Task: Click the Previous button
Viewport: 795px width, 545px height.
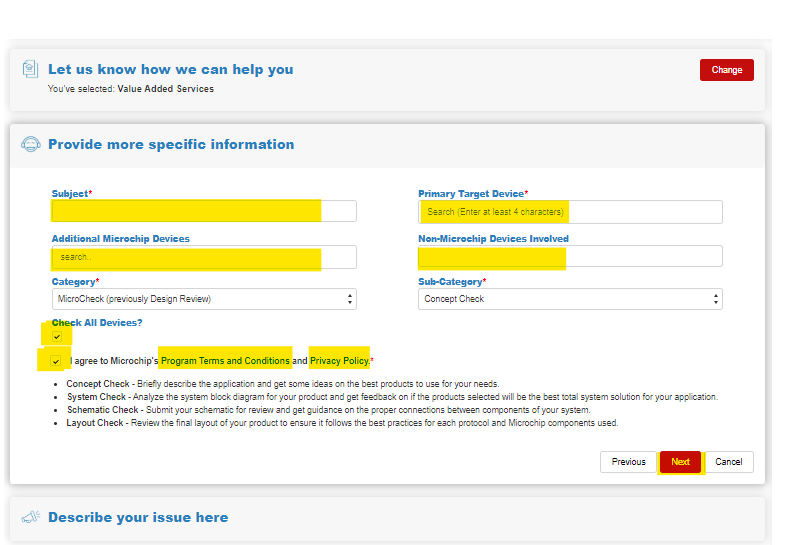Action: pos(628,462)
